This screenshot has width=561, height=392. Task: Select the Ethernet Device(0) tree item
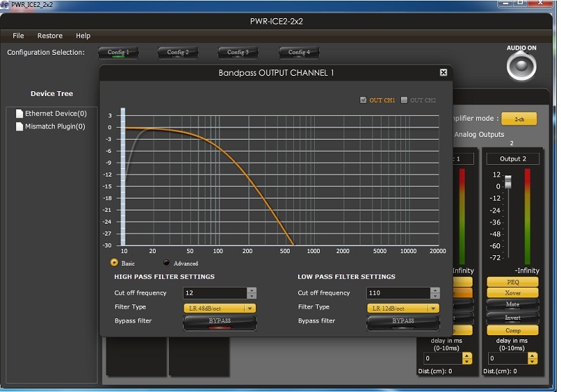pos(55,114)
